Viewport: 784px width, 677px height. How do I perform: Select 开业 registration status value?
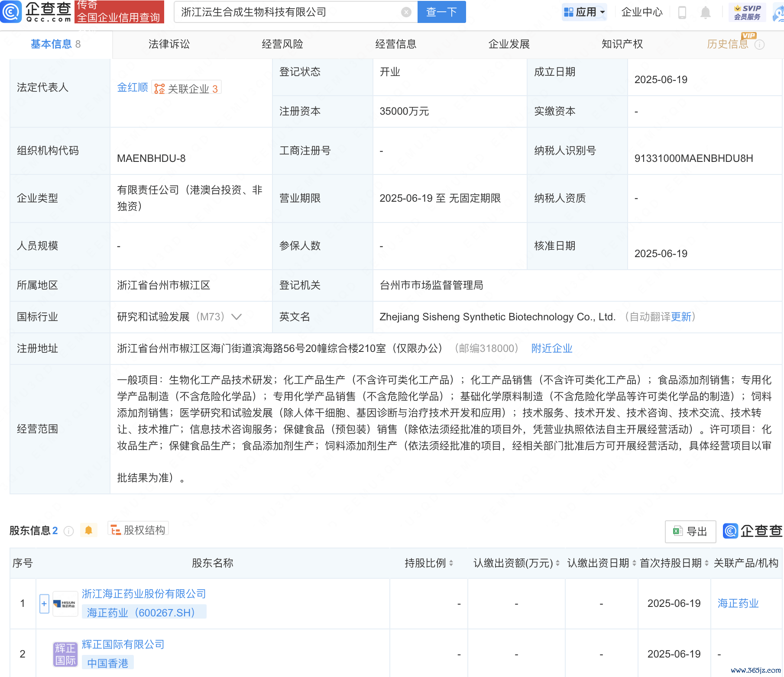(390, 72)
